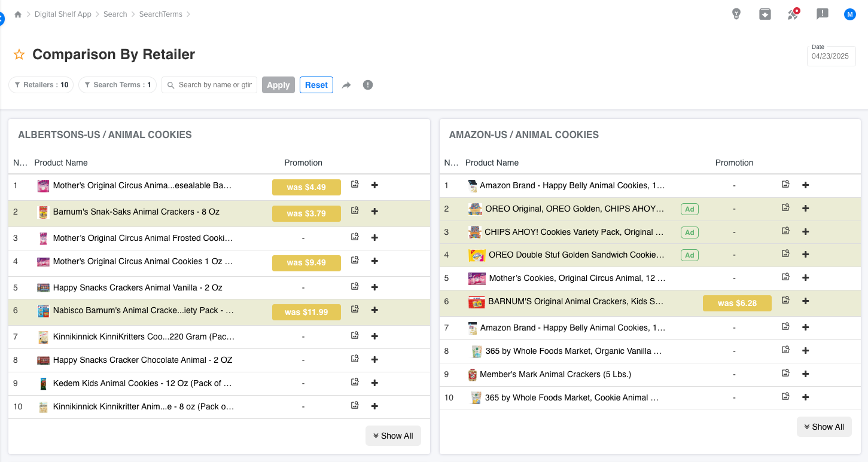Click the was $9.49 promotion badge
Image resolution: width=868 pixels, height=462 pixels.
point(306,262)
